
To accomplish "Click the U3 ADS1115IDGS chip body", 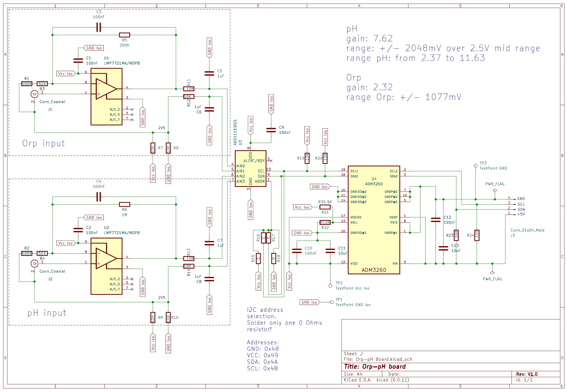I will [251, 168].
